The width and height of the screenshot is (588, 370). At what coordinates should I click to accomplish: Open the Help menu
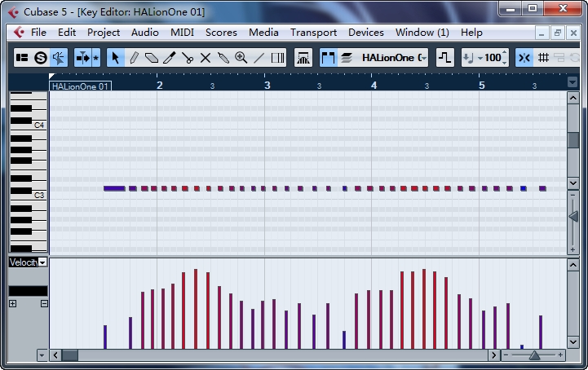tap(471, 33)
